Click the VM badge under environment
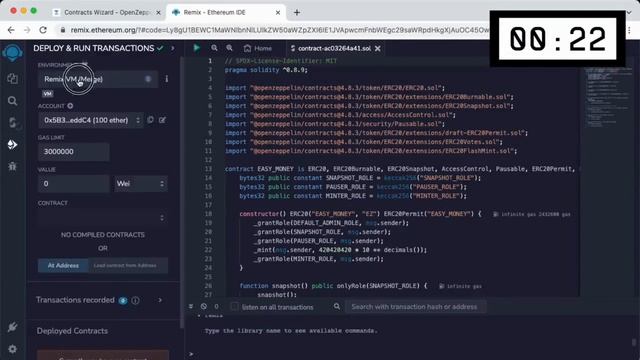 tap(47, 94)
